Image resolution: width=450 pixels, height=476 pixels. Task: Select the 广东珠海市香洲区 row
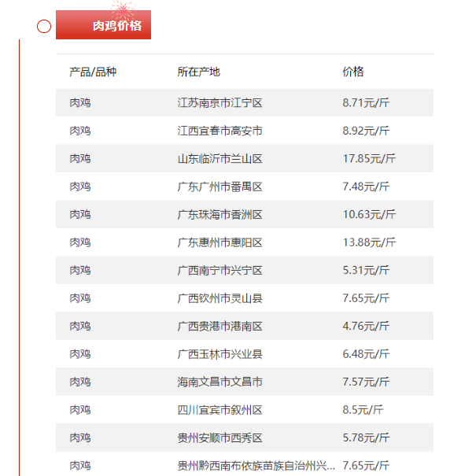coord(245,214)
